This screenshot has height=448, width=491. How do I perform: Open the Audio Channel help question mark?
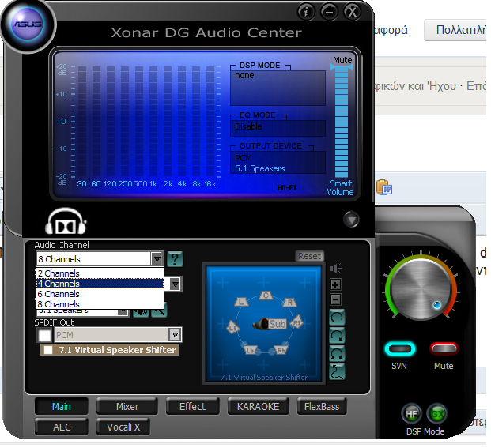[x=175, y=259]
